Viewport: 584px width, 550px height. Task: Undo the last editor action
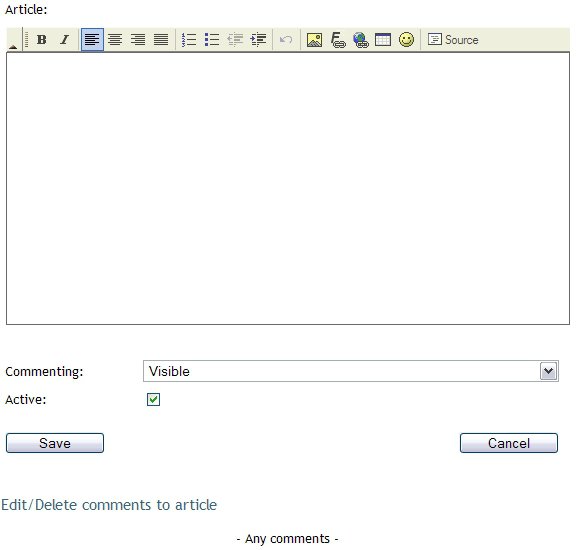pyautogui.click(x=286, y=39)
